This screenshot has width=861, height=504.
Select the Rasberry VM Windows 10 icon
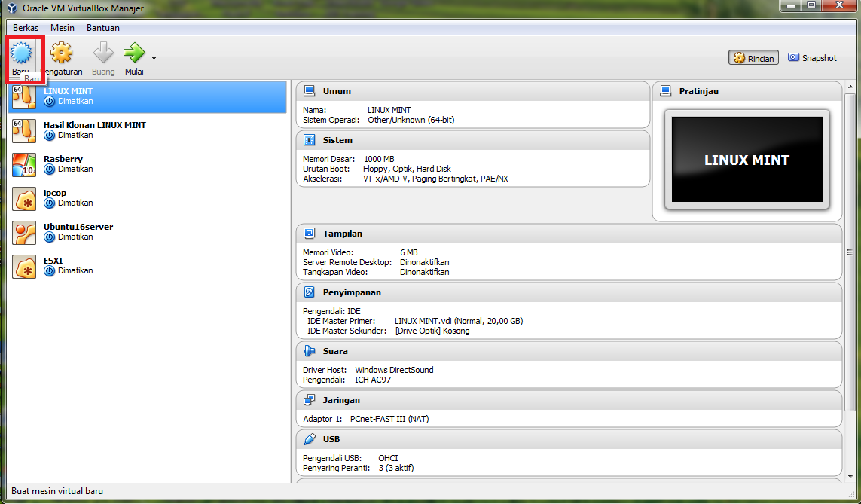click(24, 165)
